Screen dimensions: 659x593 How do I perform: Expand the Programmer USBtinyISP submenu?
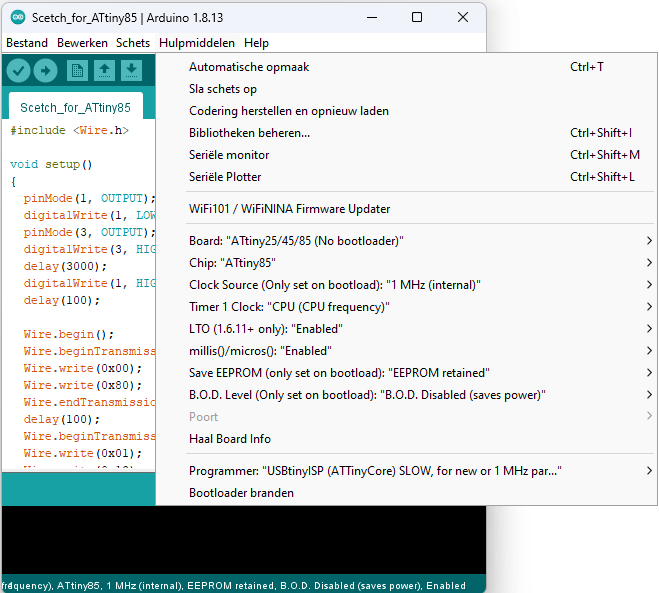(x=406, y=471)
